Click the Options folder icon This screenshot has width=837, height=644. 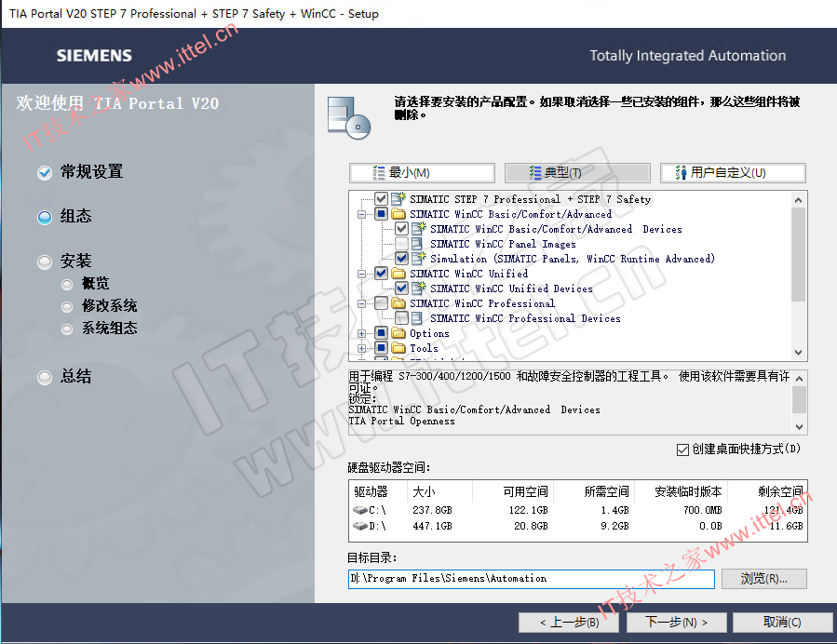(x=398, y=333)
